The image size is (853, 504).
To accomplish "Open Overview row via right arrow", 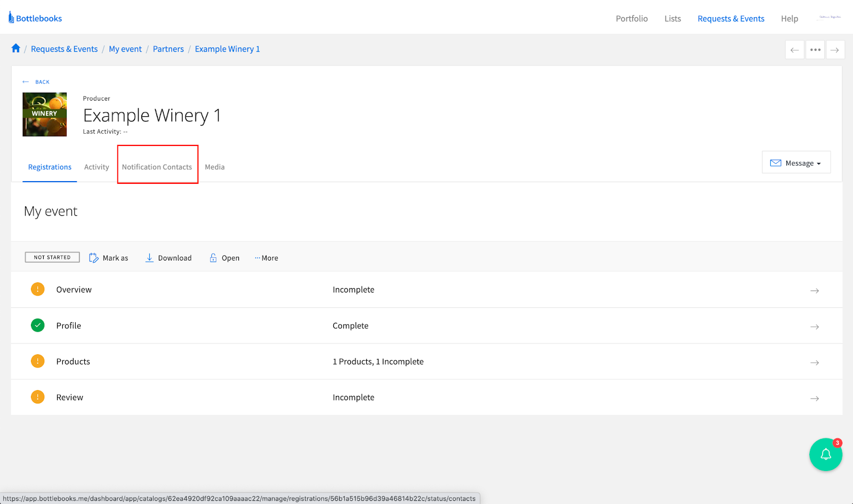I will pos(815,291).
